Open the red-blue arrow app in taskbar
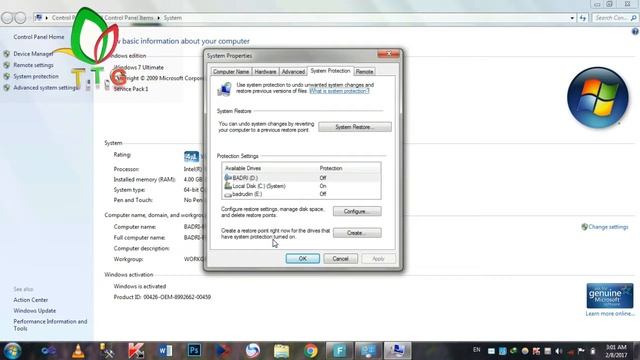Screen dimensions: 640x360 click(223, 351)
